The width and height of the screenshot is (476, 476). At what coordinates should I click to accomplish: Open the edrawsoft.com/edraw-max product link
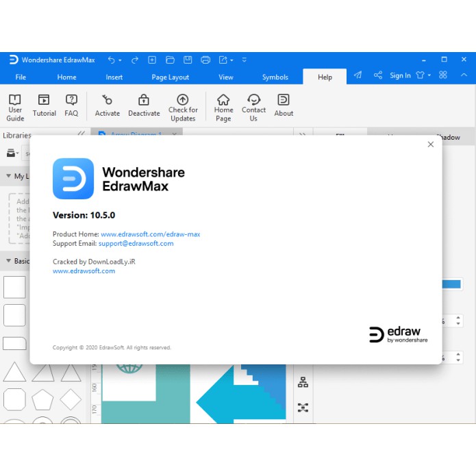pyautogui.click(x=150, y=234)
